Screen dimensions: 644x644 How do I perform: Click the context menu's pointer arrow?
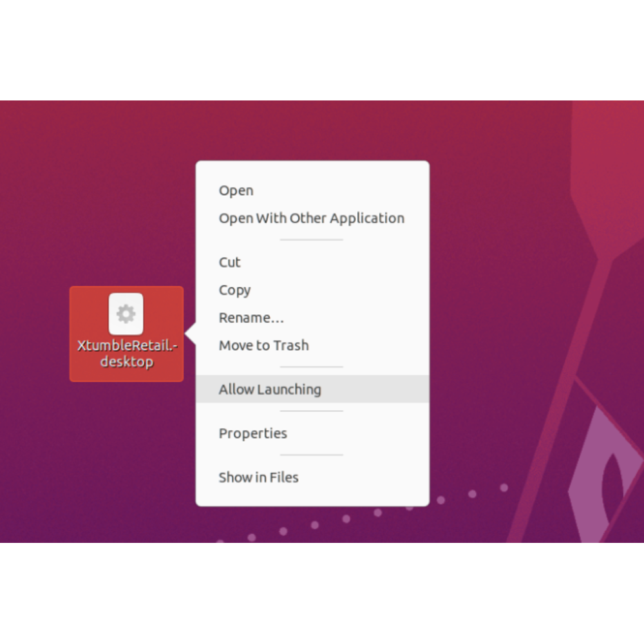coord(190,334)
